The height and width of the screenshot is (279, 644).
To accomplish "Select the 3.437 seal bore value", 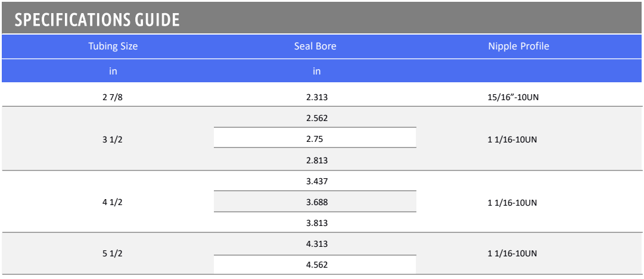I will (x=317, y=181).
